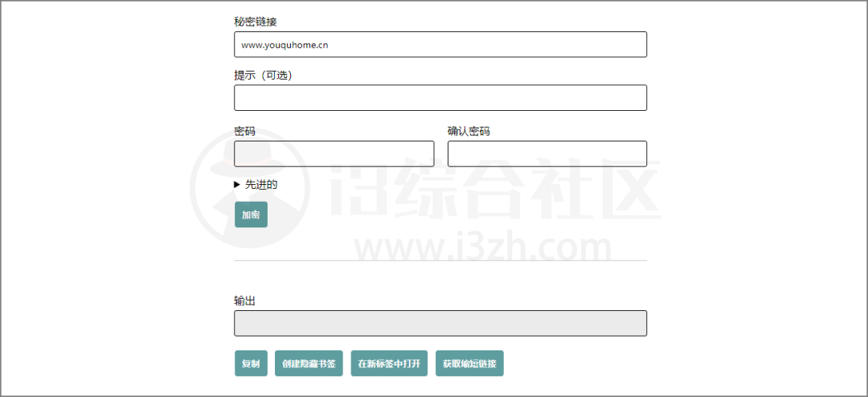Click the 秘密链接 label text

point(256,22)
